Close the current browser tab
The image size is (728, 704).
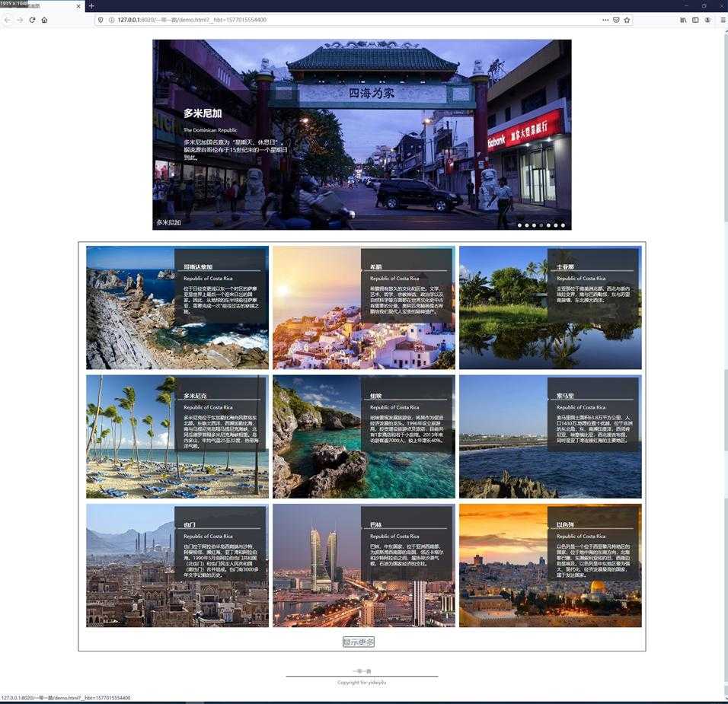point(78,6)
